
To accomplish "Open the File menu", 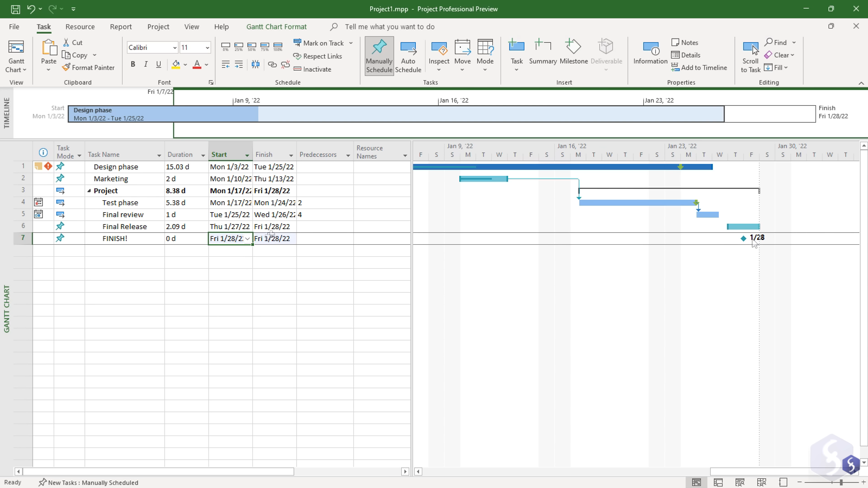I will coord(14,27).
